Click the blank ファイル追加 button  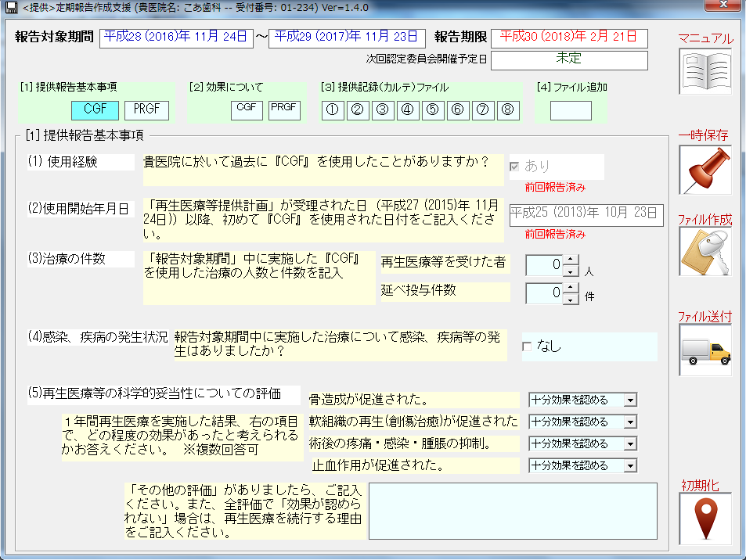[x=571, y=110]
